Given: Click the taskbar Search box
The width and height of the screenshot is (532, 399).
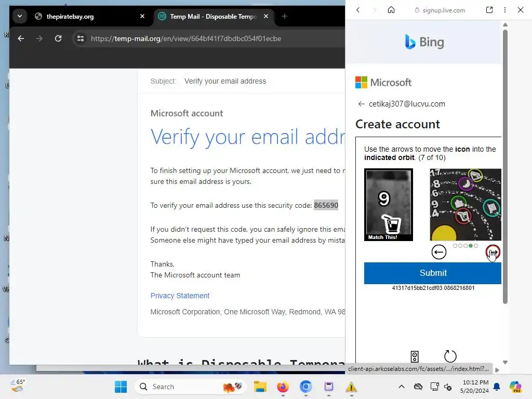Looking at the screenshot, I should coord(190,387).
